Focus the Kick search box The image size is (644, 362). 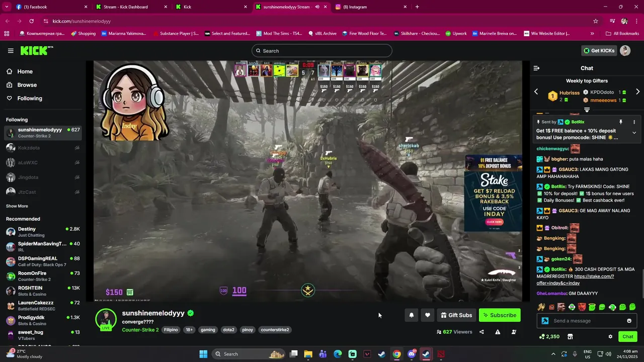(x=322, y=51)
